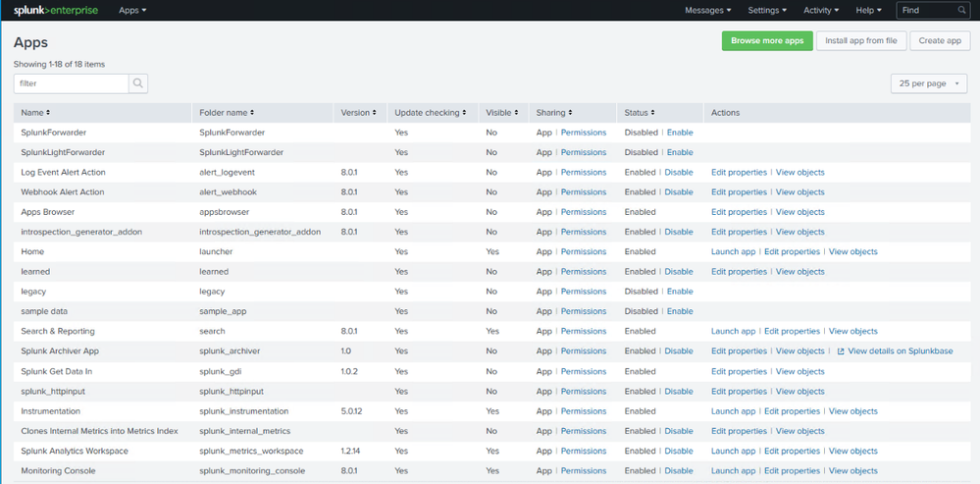980x484 pixels.
Task: Launch the Search & Reporting app
Action: (x=733, y=332)
